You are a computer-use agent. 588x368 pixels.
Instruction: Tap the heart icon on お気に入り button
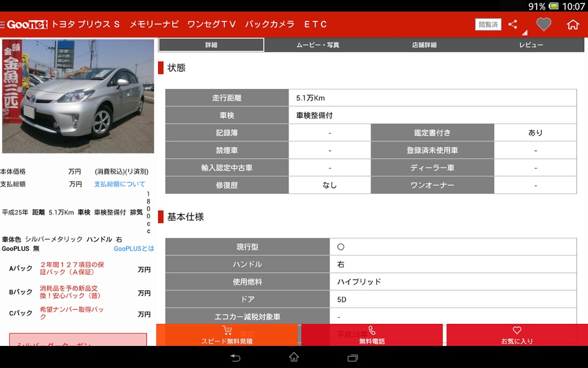[x=517, y=330]
